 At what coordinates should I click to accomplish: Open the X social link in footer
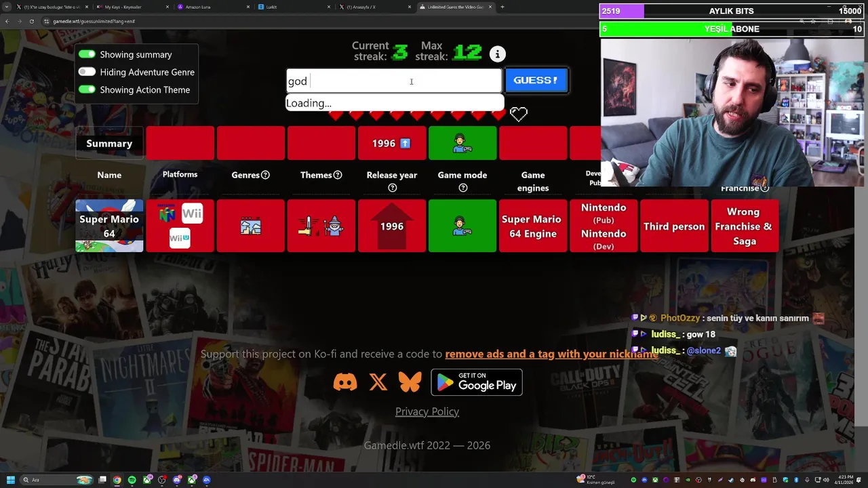pyautogui.click(x=378, y=382)
